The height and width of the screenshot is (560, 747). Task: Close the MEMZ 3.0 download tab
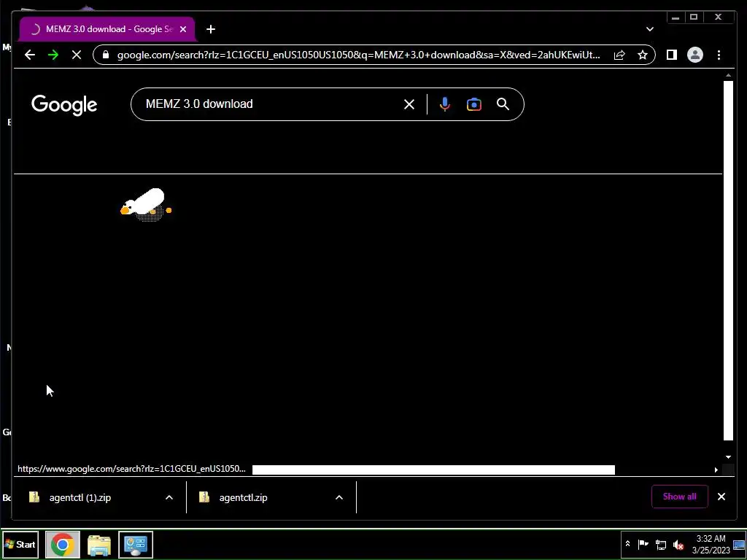[183, 29]
